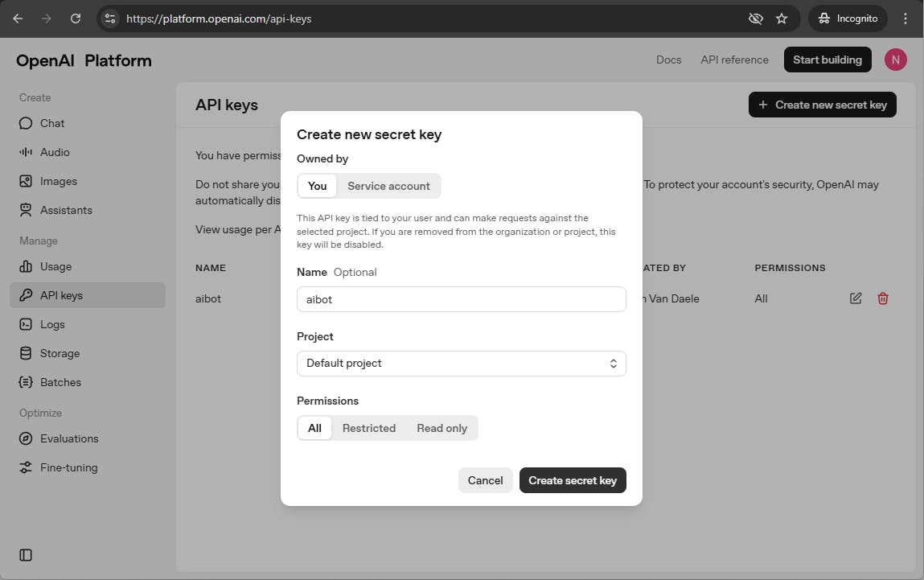924x580 pixels.
Task: Select the Audio sidebar item
Action: [x=53, y=152]
